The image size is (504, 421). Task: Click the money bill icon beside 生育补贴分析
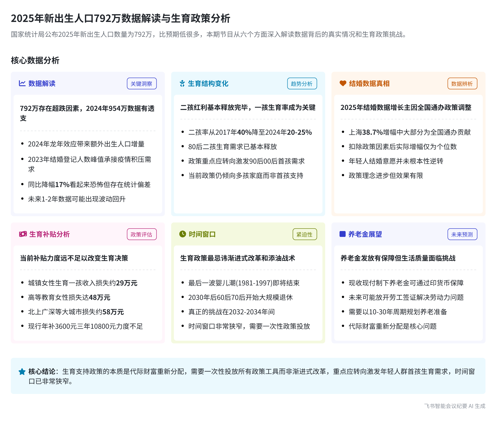click(x=23, y=234)
